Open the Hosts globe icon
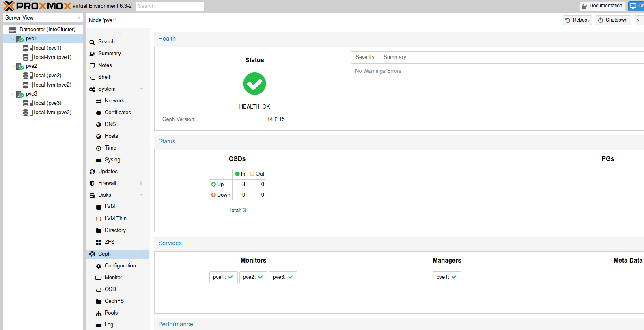Viewport: 644px width, 330px height. 99,137
